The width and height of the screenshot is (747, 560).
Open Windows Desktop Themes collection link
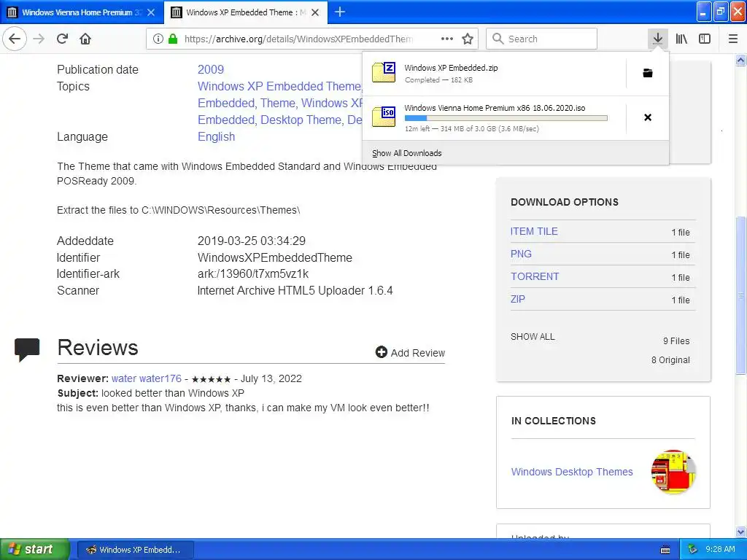tap(572, 472)
